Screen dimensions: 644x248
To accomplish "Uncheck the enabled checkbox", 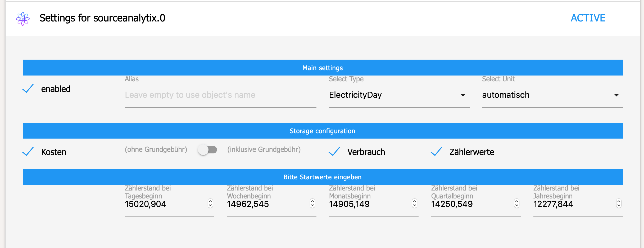I will (28, 89).
